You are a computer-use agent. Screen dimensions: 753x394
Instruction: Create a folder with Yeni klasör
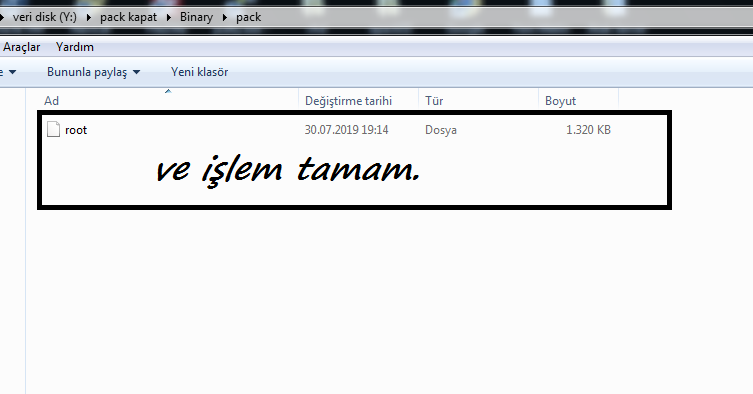click(199, 72)
